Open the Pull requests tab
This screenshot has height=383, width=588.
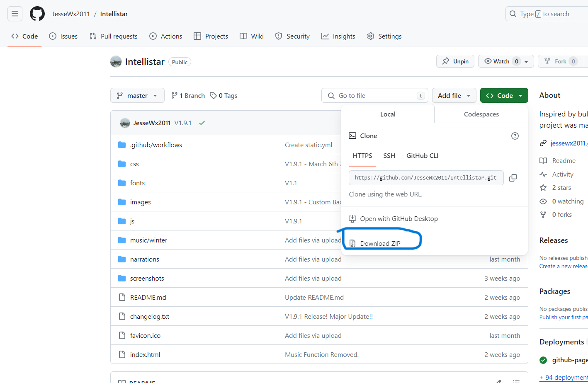coord(114,36)
